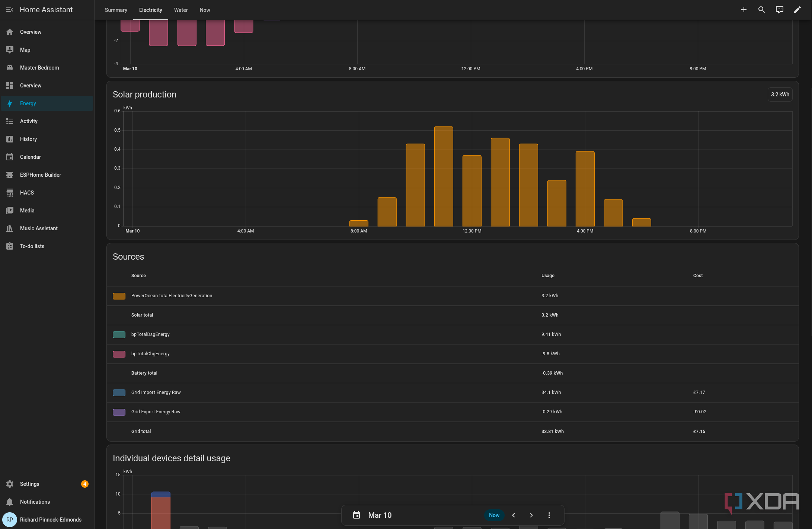The width and height of the screenshot is (812, 529).
Task: Open Settings with 4 updates badge
Action: (x=47, y=484)
